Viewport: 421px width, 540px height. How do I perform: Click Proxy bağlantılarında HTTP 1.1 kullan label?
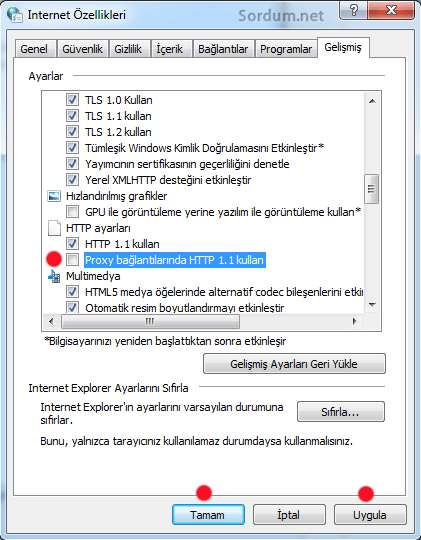coord(175,260)
